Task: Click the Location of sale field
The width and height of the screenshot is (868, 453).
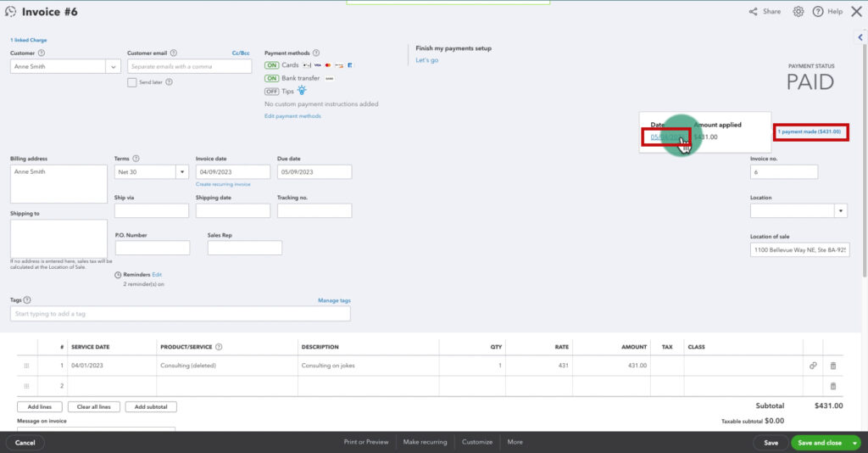Action: 800,249
